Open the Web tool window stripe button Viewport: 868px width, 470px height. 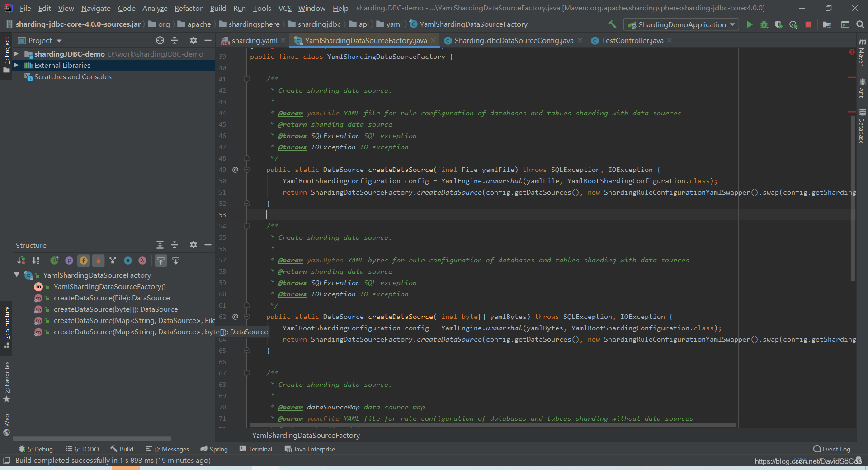click(6, 424)
